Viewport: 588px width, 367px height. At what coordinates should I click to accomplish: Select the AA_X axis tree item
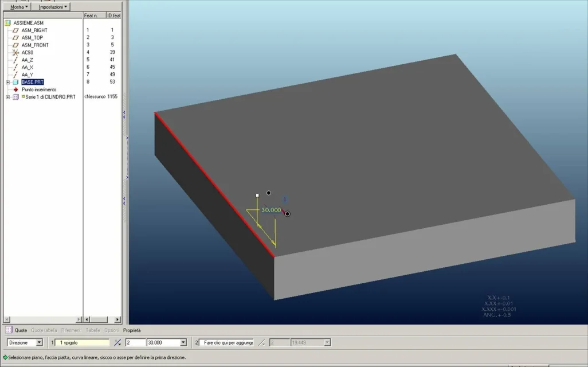(x=28, y=67)
